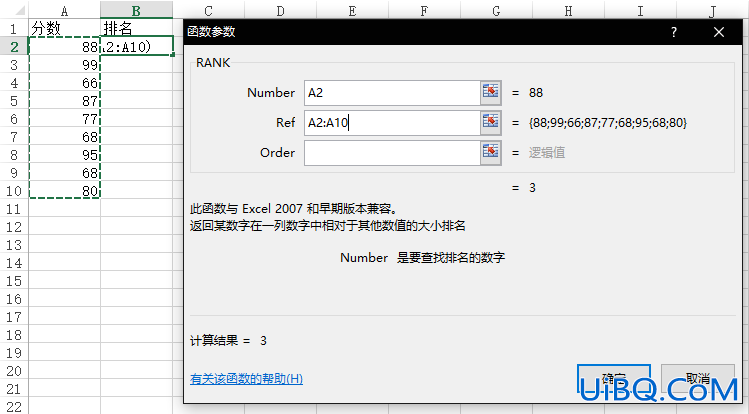749x414 pixels.
Task: Select row 1 header
Action: 14,29
